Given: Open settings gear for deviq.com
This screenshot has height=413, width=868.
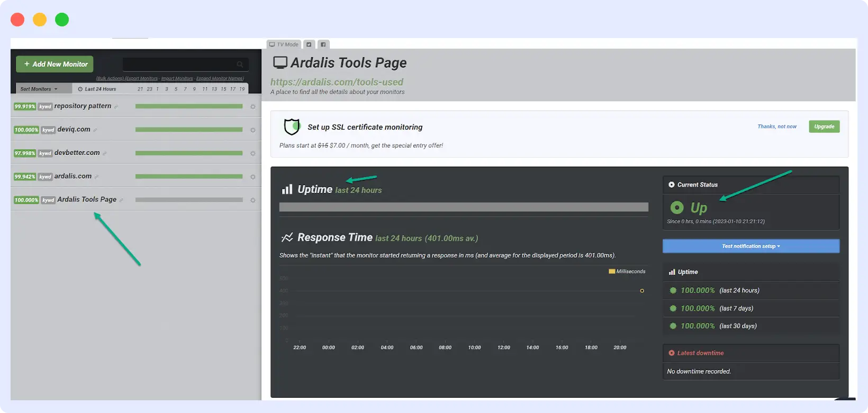Looking at the screenshot, I should click(x=253, y=130).
